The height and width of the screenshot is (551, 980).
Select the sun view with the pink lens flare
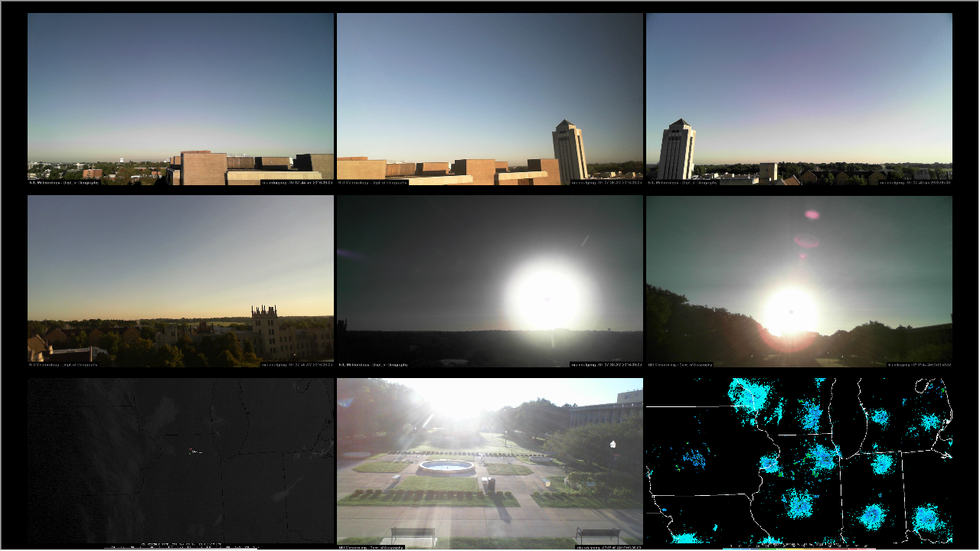tap(799, 282)
